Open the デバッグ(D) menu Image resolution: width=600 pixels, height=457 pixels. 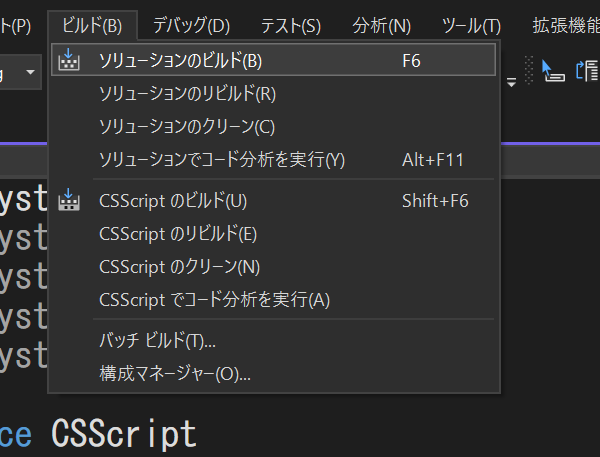pyautogui.click(x=191, y=26)
